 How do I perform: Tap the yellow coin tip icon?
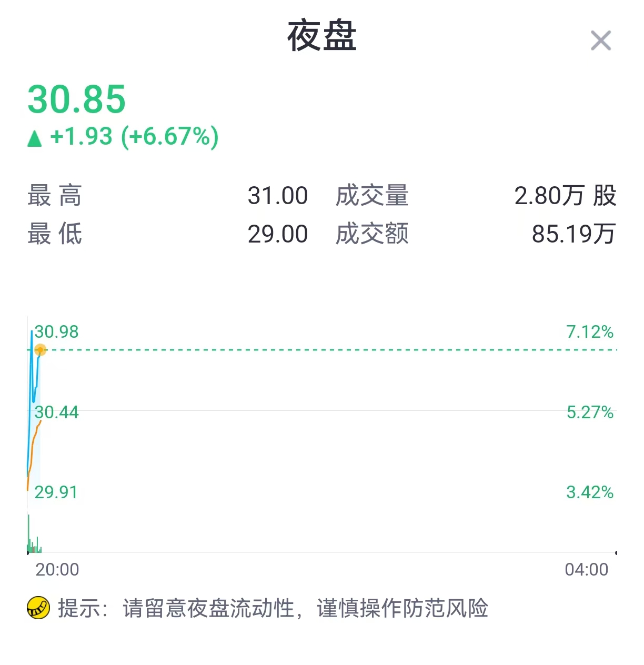[x=38, y=608]
